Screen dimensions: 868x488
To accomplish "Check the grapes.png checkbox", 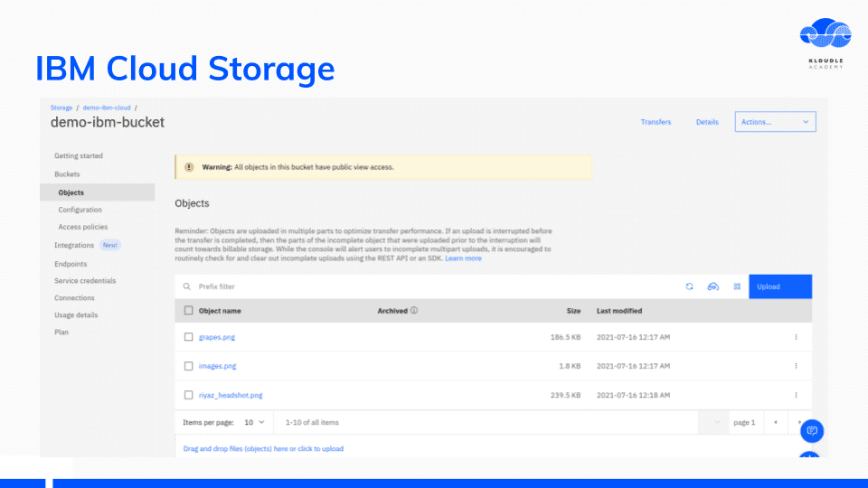I will click(x=188, y=337).
